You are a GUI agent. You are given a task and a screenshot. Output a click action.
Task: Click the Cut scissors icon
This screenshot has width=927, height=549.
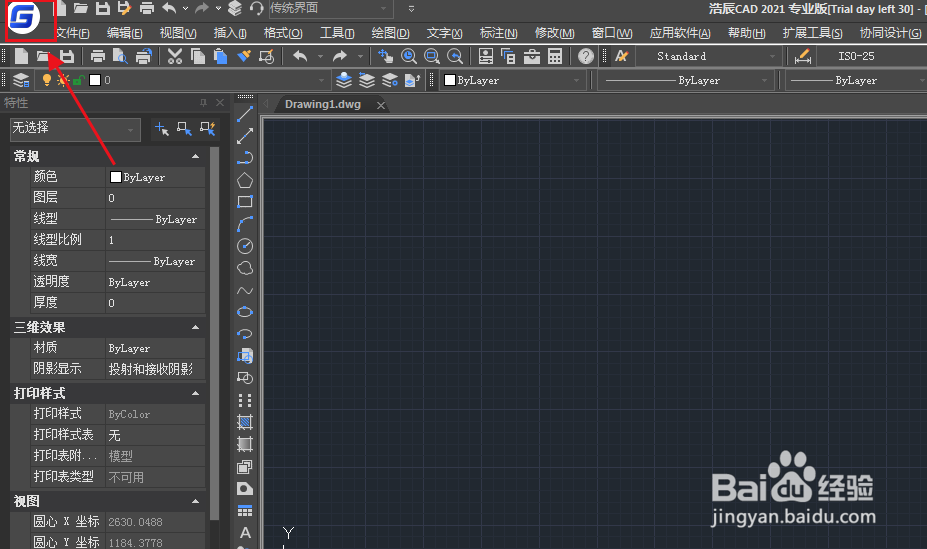(x=174, y=56)
